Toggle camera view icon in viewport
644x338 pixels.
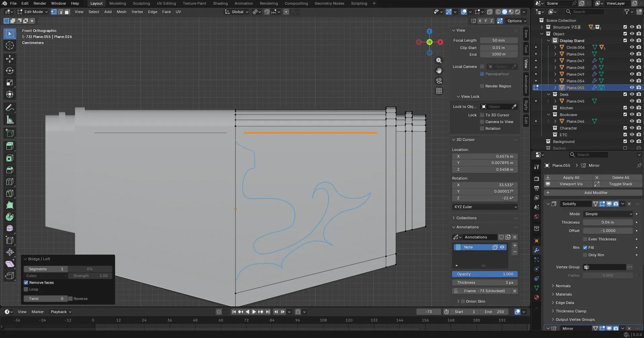[x=439, y=81]
